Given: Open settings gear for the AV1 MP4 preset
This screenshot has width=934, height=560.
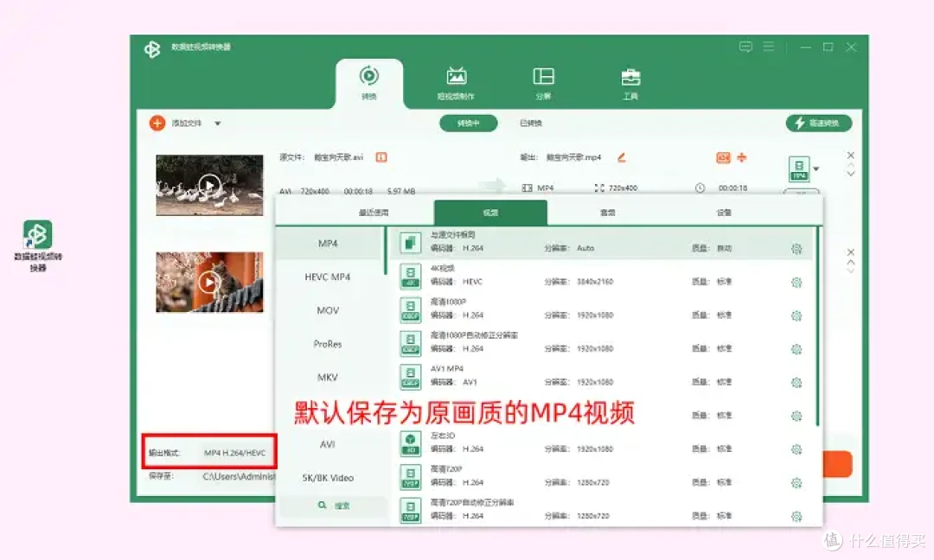Looking at the screenshot, I should coord(796,382).
